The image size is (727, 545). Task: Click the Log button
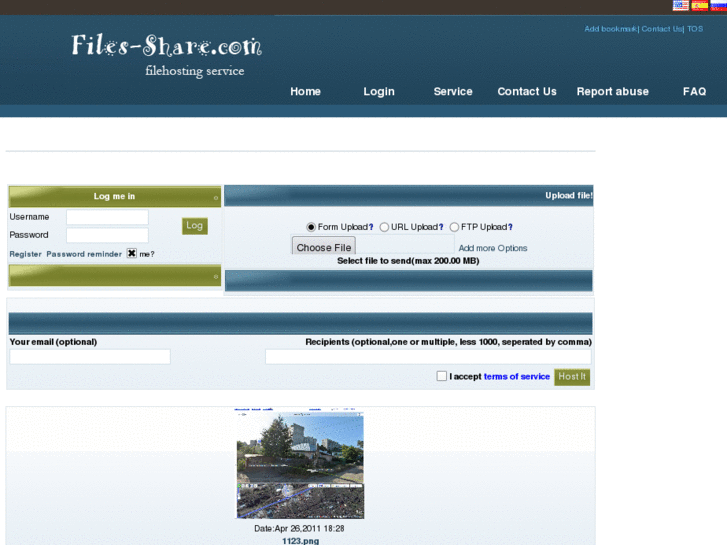pyautogui.click(x=195, y=226)
